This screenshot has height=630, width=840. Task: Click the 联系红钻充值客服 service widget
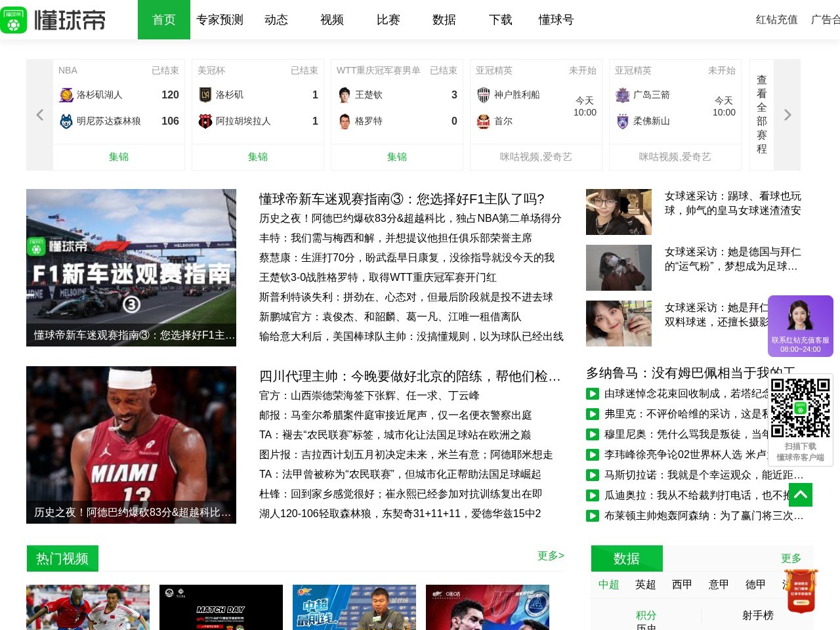coord(800,326)
